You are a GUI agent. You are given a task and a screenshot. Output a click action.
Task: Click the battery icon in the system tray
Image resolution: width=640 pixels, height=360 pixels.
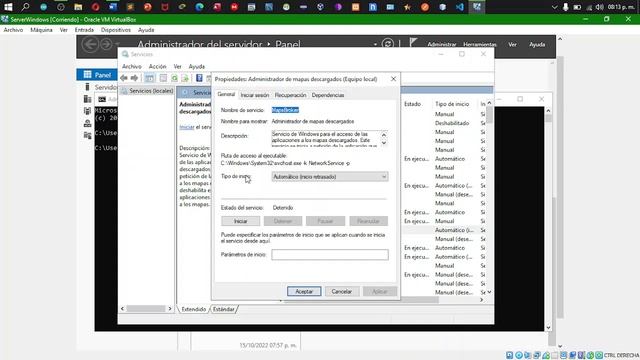(577, 7)
